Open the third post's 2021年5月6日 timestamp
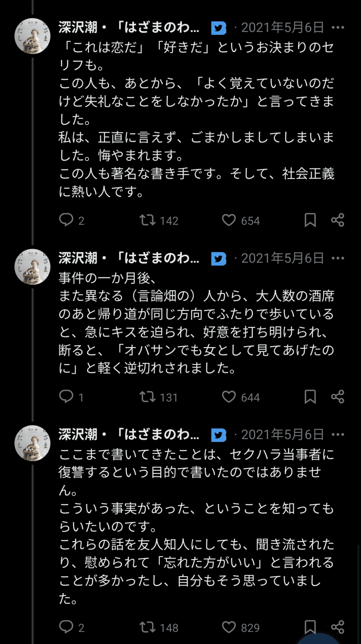 click(282, 434)
